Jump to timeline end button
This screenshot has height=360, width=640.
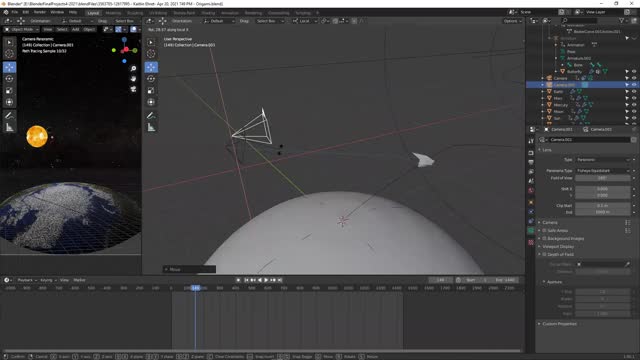point(280,280)
